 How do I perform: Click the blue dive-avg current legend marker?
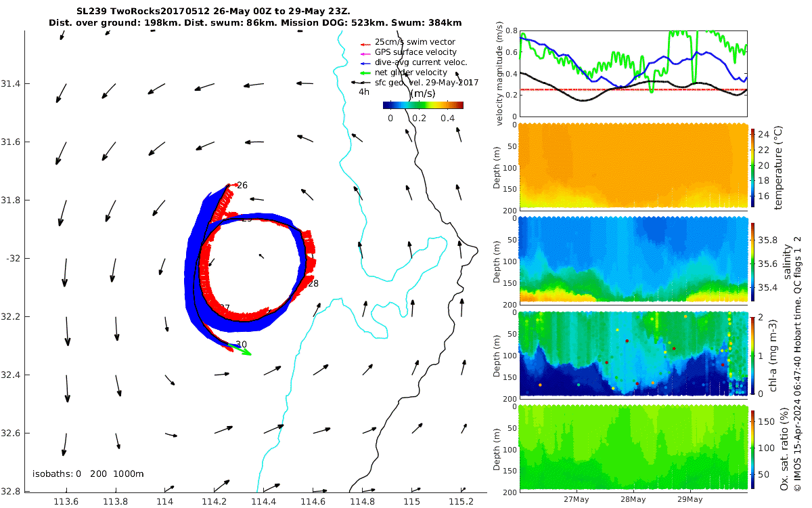(365, 63)
